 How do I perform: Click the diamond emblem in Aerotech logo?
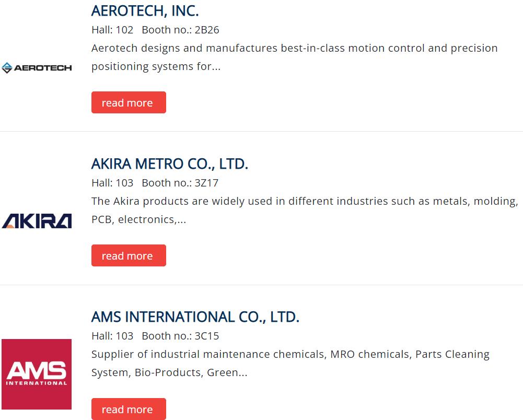pos(7,68)
